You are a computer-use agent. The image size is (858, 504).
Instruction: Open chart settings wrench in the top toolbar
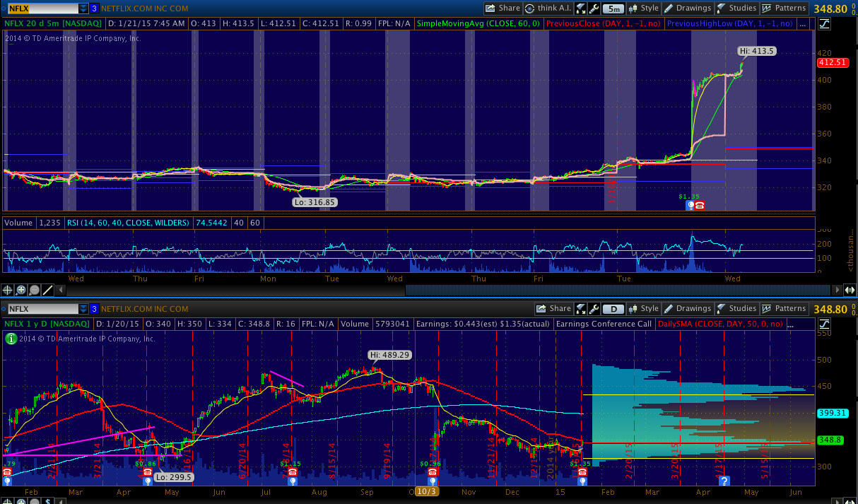pos(594,8)
